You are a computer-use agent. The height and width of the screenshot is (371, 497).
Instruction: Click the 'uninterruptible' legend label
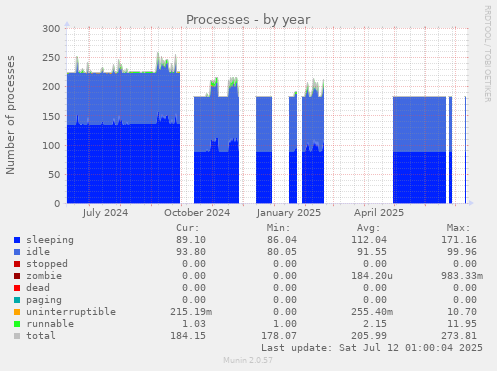(71, 312)
